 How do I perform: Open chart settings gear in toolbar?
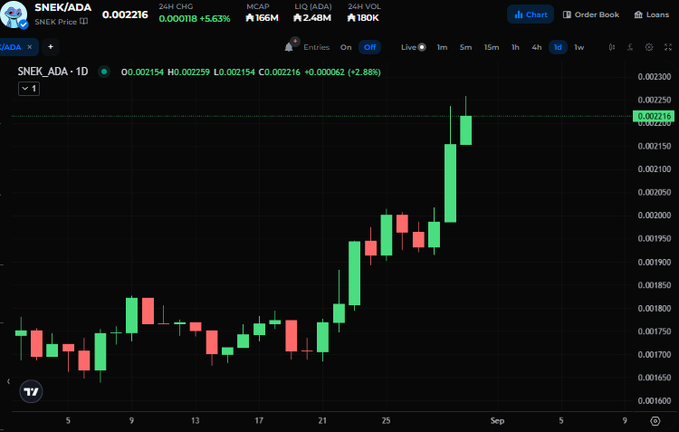(649, 47)
